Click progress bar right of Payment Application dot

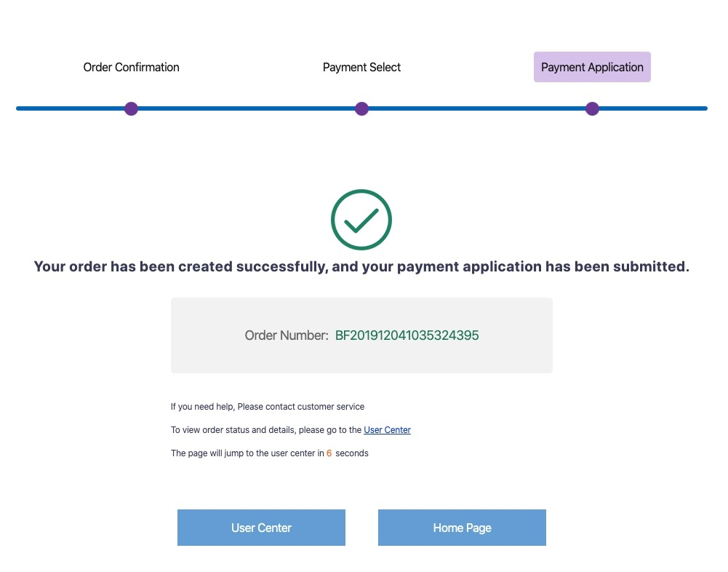click(651, 108)
